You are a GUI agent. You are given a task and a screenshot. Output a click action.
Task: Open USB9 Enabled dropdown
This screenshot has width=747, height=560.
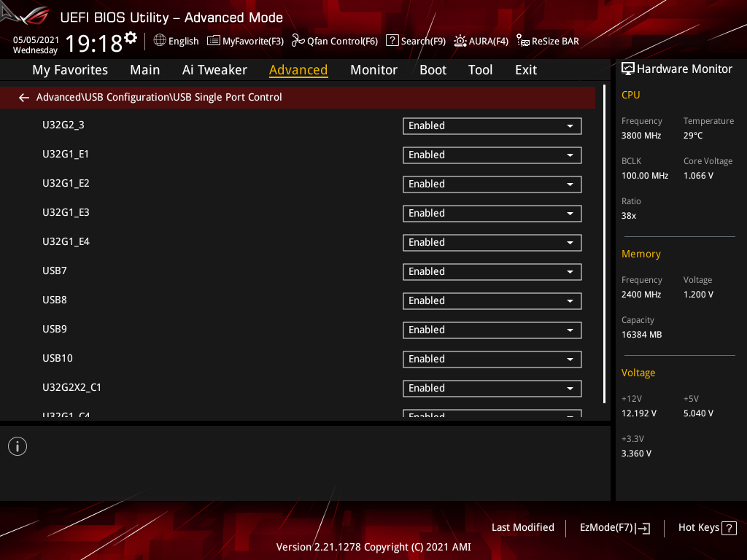coord(492,330)
